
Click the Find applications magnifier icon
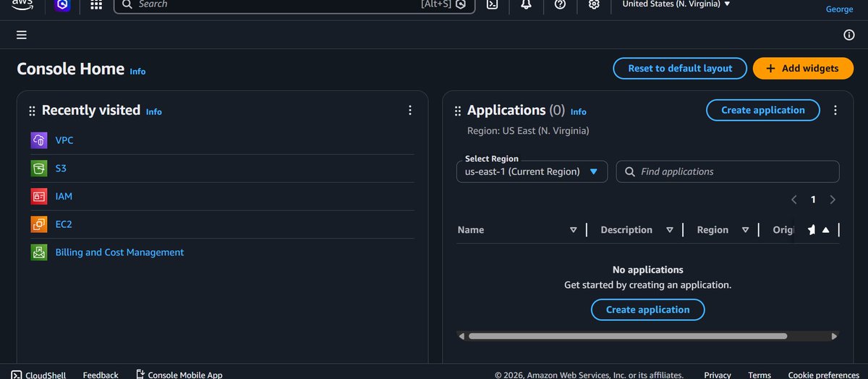[629, 171]
